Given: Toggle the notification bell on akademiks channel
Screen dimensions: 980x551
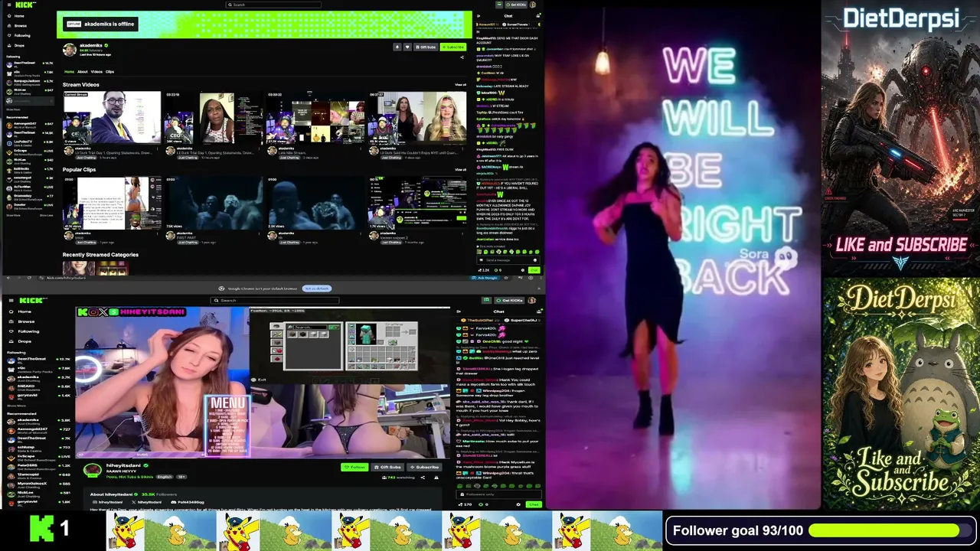Looking at the screenshot, I should 397,47.
